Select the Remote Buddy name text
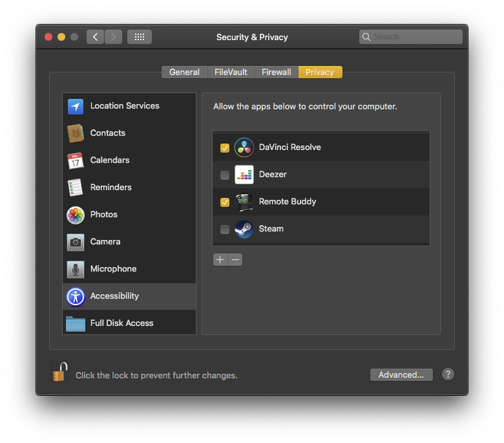The height and width of the screenshot is (443, 504). [x=288, y=201]
